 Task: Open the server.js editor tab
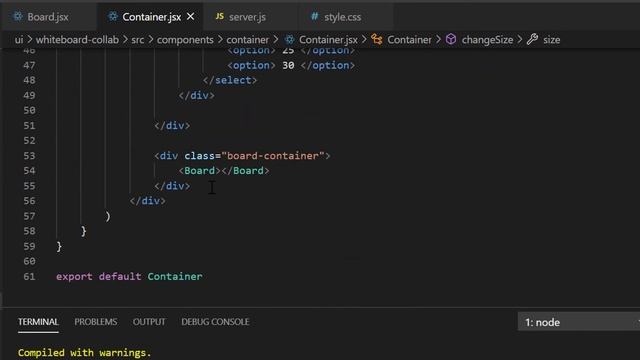(247, 17)
